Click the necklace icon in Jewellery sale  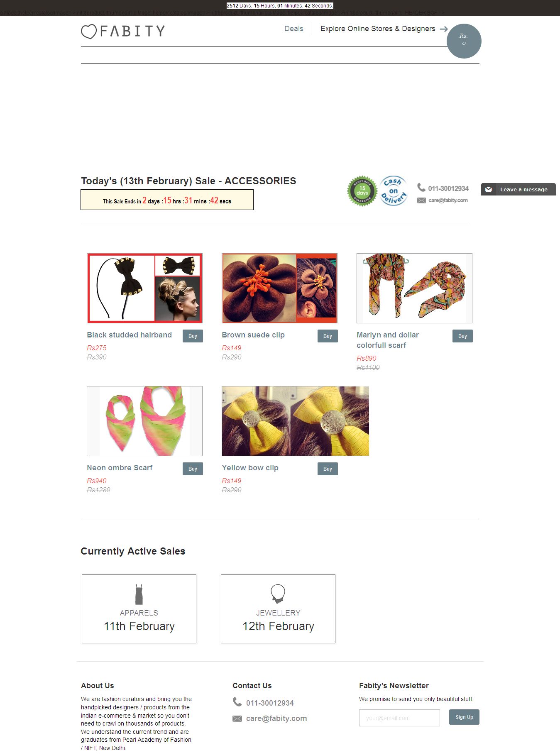tap(278, 594)
